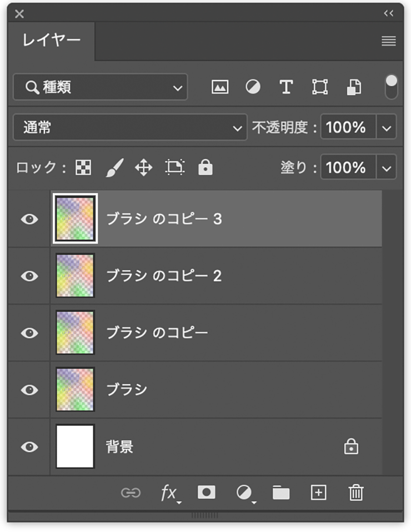Screen dimensions: 411x532
Task: Lock image pixels using brush icon
Action: (114, 167)
